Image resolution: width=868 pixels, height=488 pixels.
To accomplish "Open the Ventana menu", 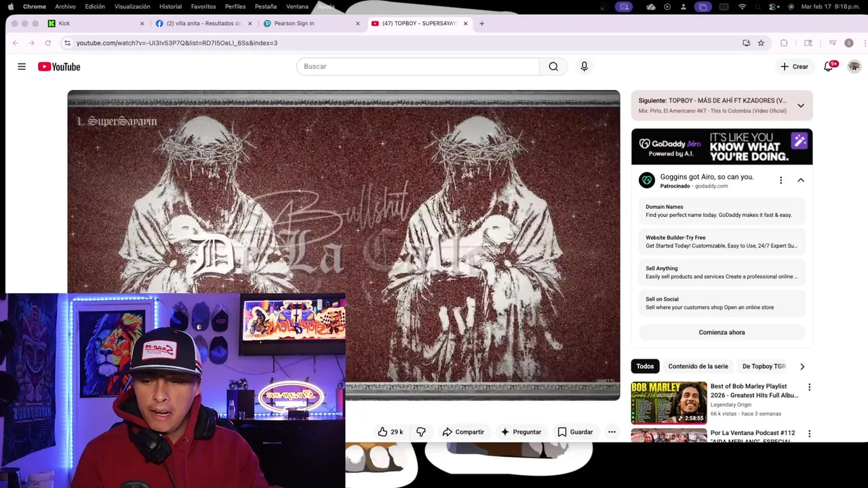I will click(x=297, y=7).
